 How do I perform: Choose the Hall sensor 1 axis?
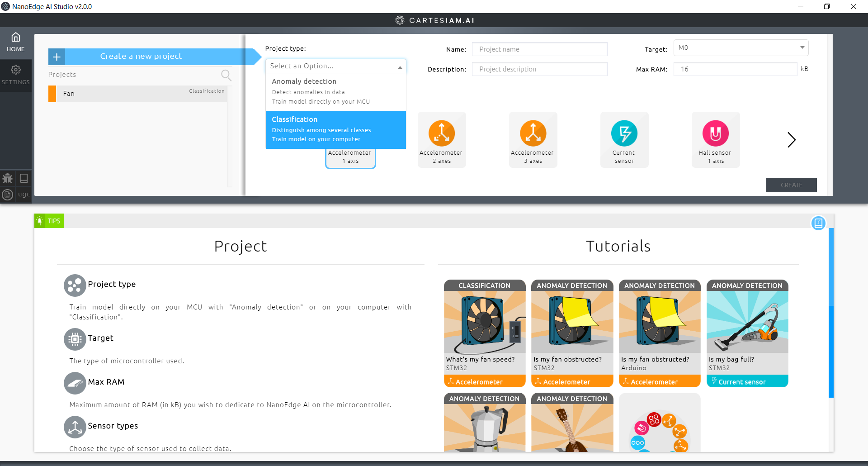pyautogui.click(x=715, y=139)
